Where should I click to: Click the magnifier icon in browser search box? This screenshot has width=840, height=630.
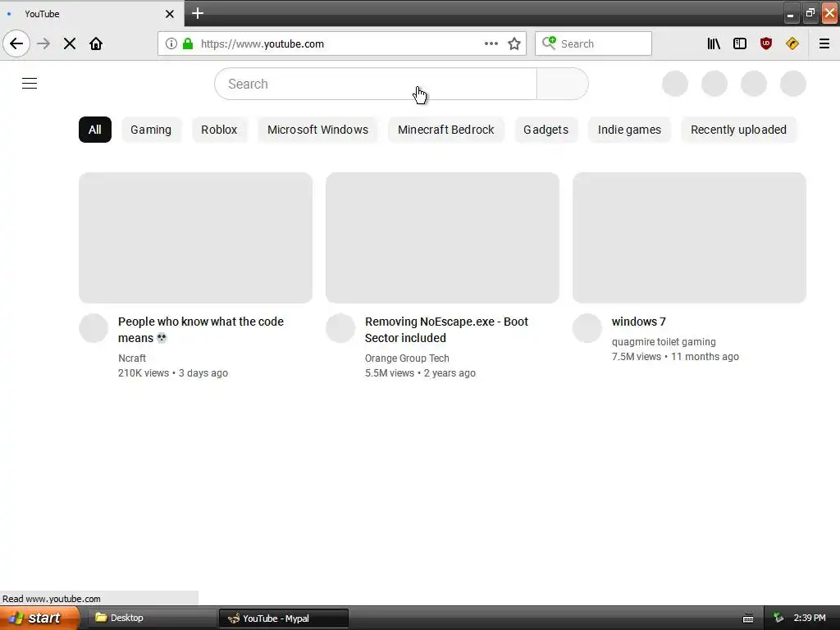tap(549, 43)
